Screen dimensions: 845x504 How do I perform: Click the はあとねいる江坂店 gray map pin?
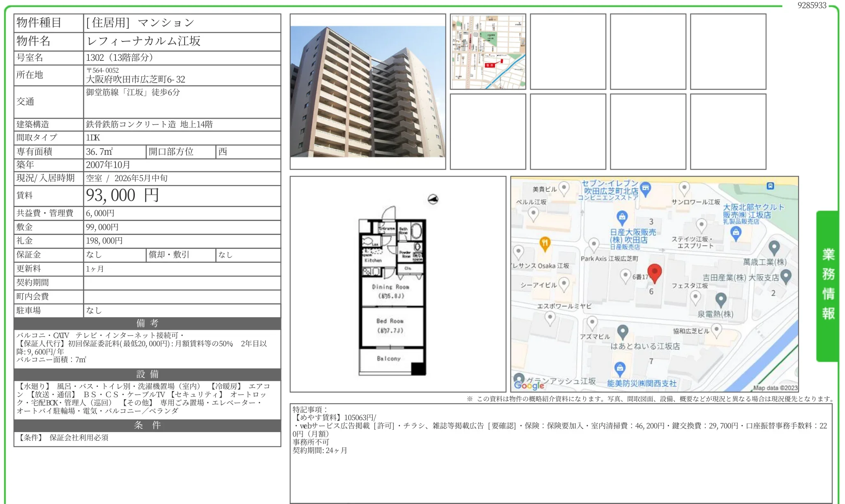[623, 331]
